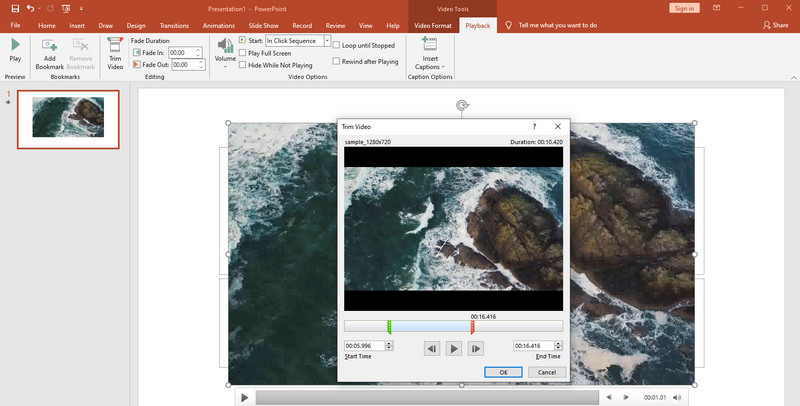Open the Start In Click Sequence dropdown
Viewport: 800px width, 406px height.
pyautogui.click(x=327, y=40)
